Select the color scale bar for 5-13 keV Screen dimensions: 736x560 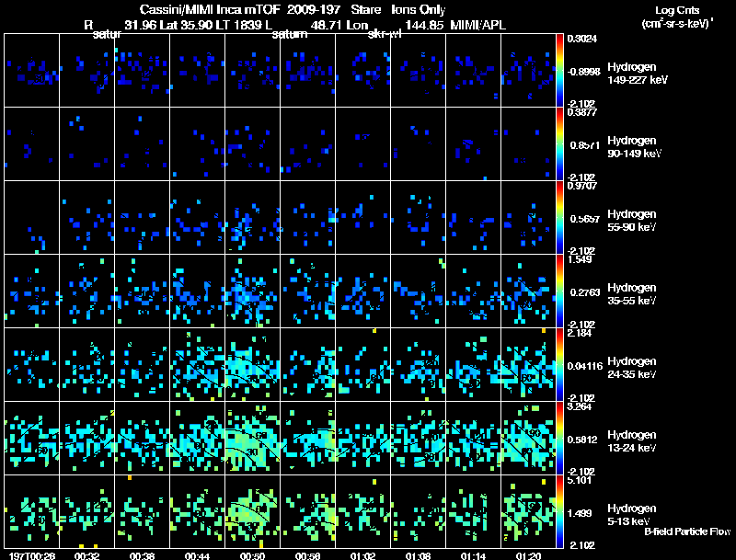[x=559, y=511]
